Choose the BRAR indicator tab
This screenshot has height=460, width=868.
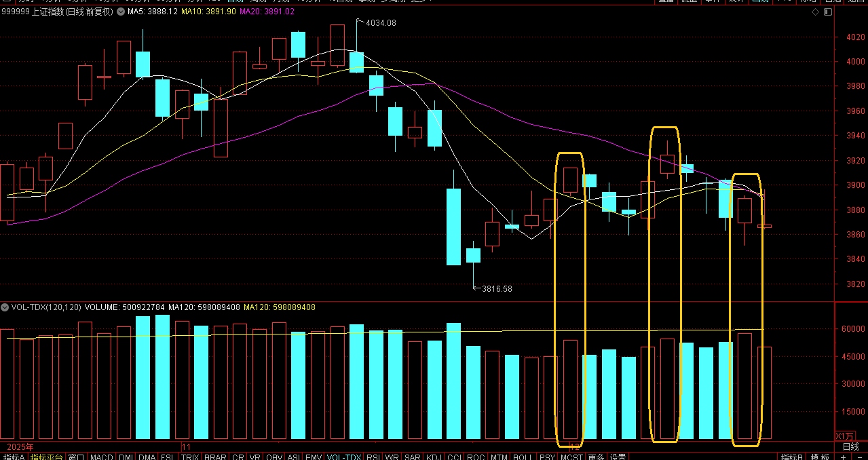pyautogui.click(x=215, y=457)
